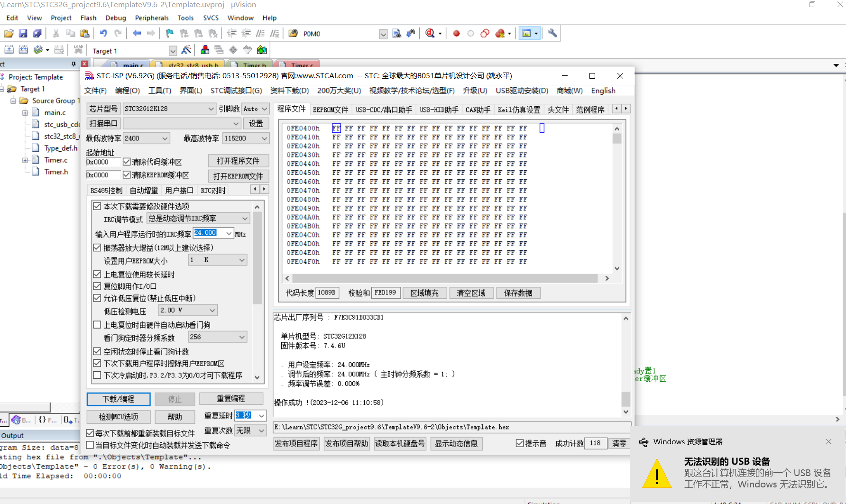The height and width of the screenshot is (504, 846).
Task: Switch to the CAN助手 tab
Action: tap(478, 110)
